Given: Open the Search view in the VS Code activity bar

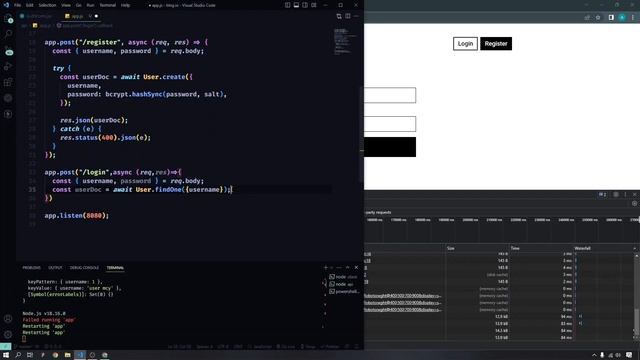Looking at the screenshot, I should point(8,34).
